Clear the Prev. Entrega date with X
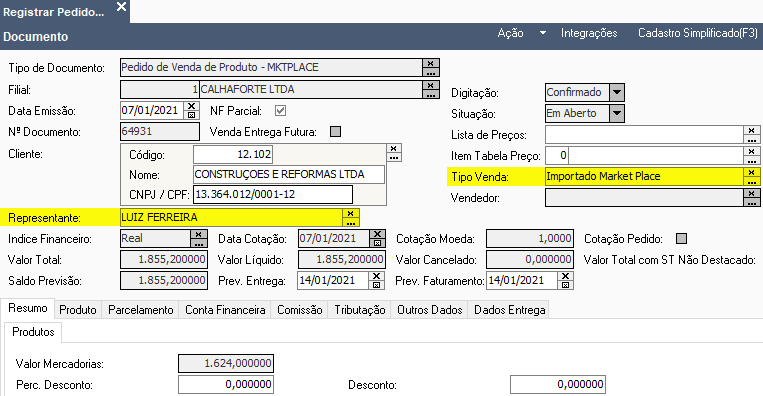 coord(376,276)
